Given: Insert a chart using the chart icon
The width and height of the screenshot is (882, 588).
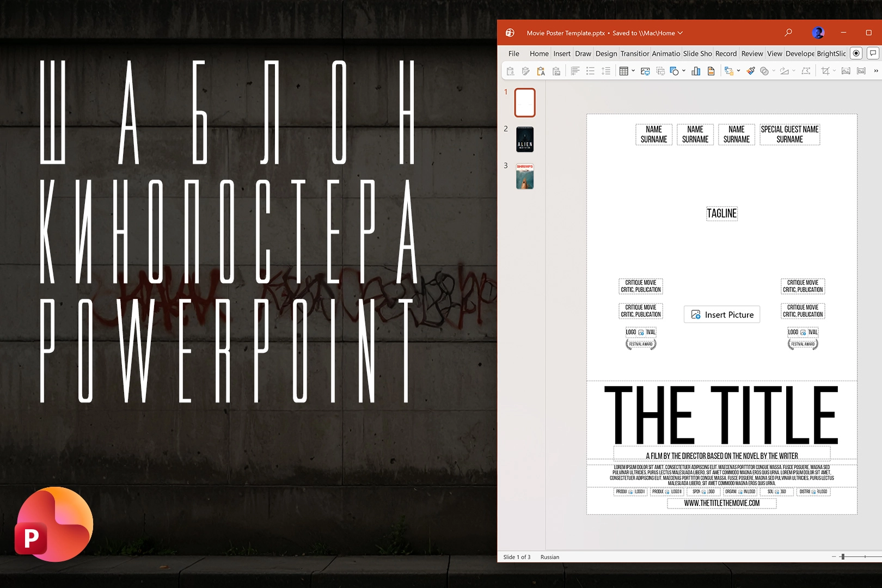Looking at the screenshot, I should pos(696,71).
